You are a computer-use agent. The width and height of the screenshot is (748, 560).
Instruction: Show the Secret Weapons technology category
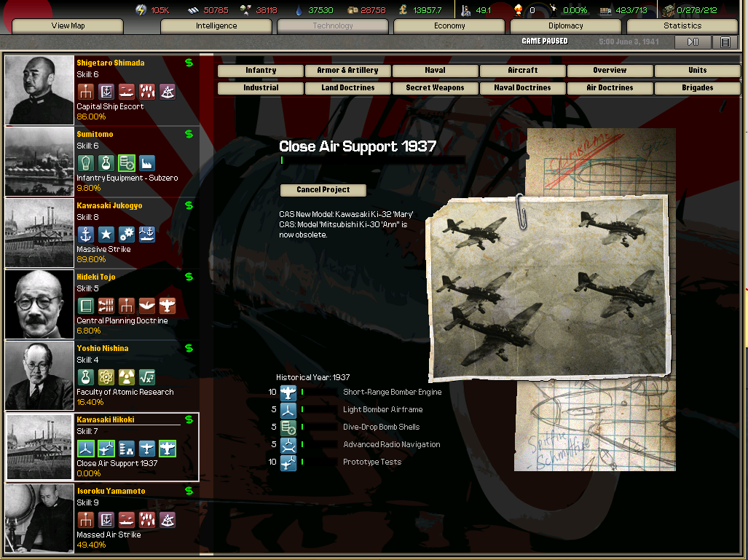click(x=435, y=88)
